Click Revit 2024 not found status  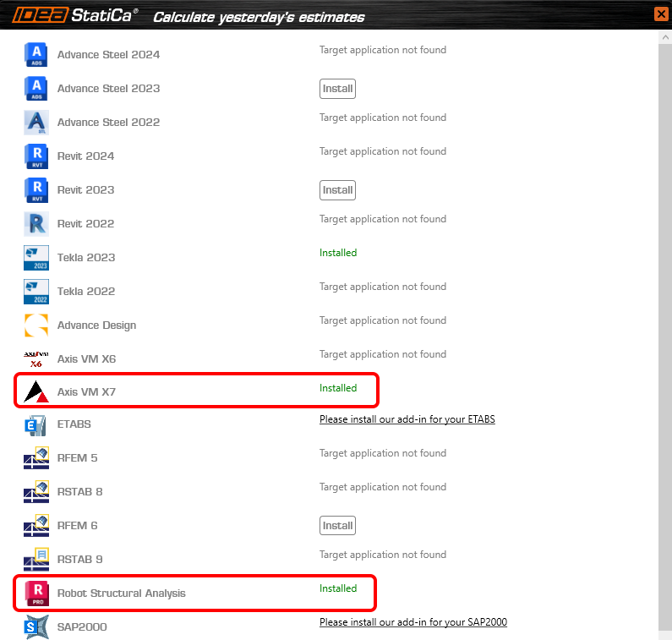coord(383,151)
